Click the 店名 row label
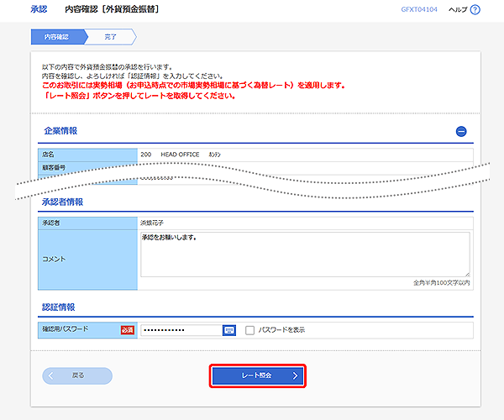This screenshot has width=504, height=420. [x=48, y=155]
